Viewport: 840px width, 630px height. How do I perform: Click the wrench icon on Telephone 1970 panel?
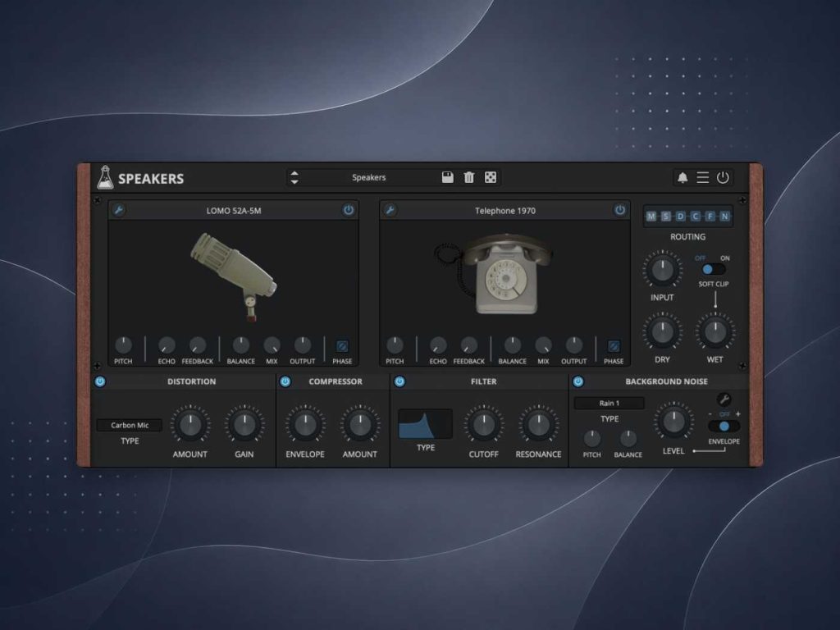pos(390,210)
